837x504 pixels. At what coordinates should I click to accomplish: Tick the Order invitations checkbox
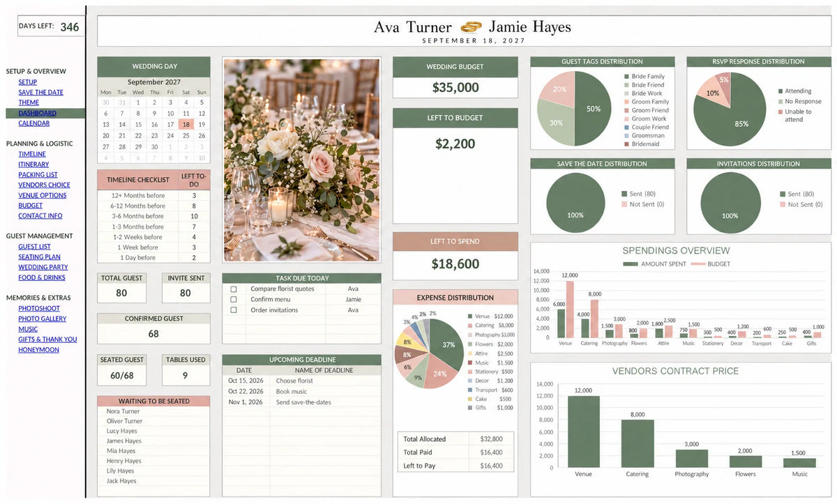tap(234, 310)
